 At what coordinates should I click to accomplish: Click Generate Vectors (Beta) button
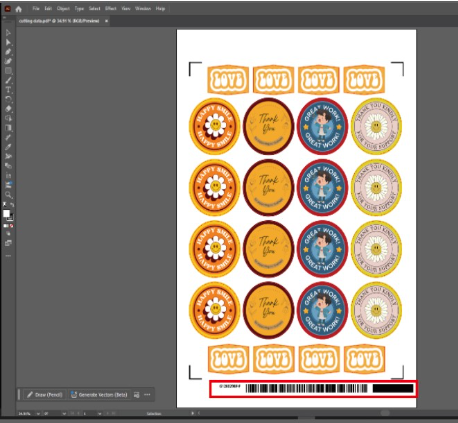tap(99, 395)
